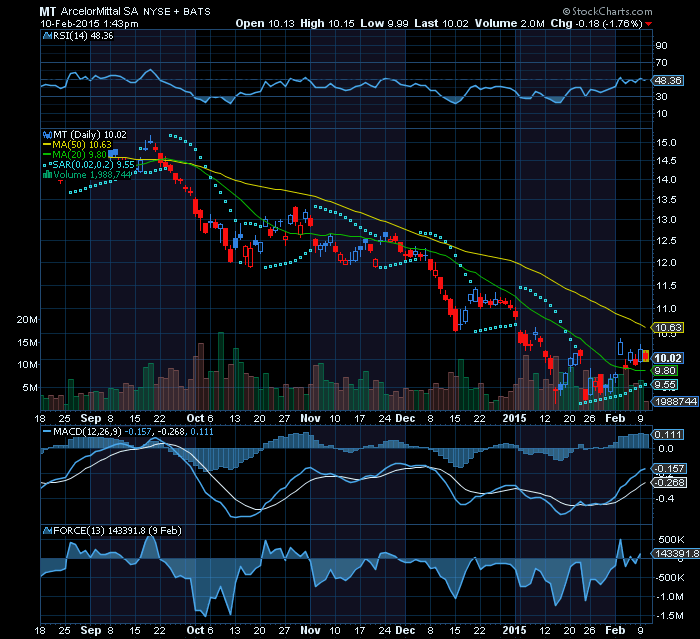Click the ArcelorMittal SA company name
Screen dimensions: 700x639
click(x=100, y=12)
